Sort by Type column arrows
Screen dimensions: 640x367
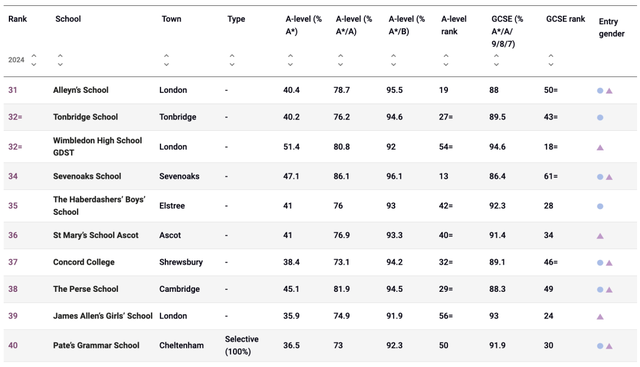[232, 60]
